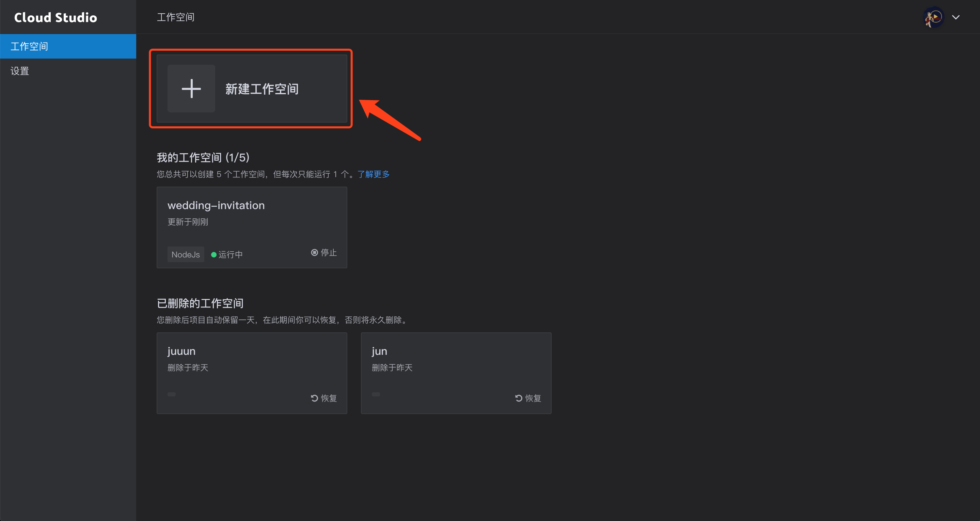Screen dimensions: 980x521
Task: Click the Cloud Studio logo
Action: [x=56, y=17]
